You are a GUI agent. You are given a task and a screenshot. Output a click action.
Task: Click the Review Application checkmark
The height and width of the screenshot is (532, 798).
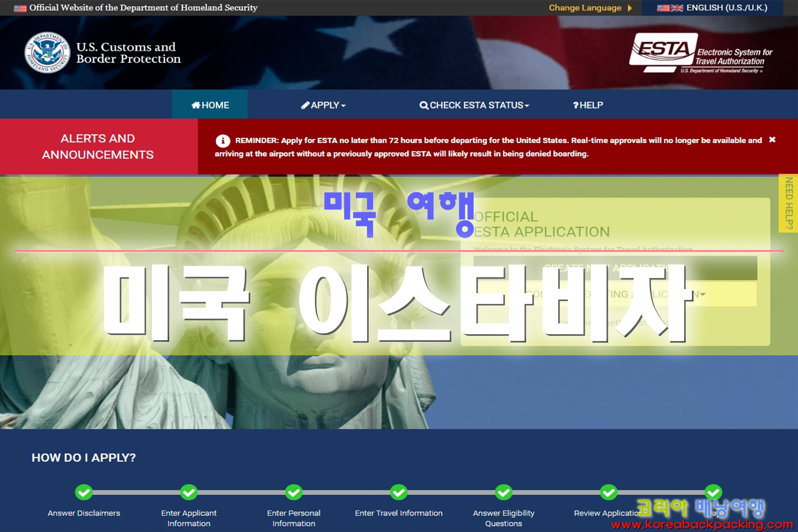coord(608,492)
